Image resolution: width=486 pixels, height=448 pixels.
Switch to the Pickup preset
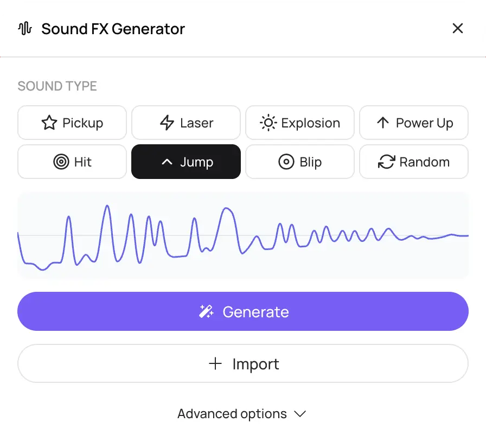(72, 123)
